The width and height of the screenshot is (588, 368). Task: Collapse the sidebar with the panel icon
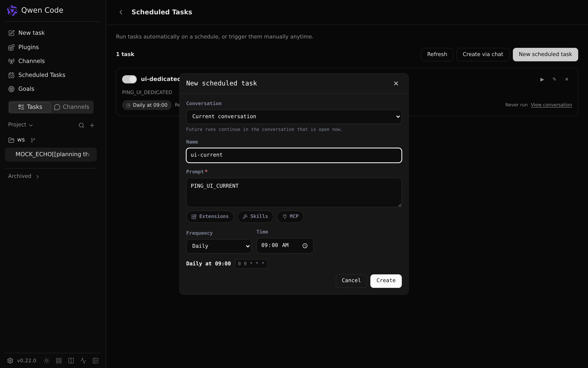coord(96,360)
